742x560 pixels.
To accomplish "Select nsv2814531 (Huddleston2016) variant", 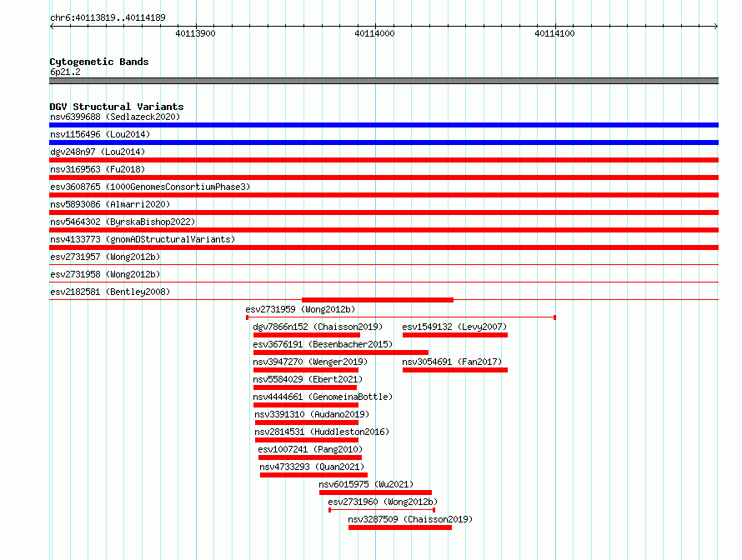I will click(322, 432).
